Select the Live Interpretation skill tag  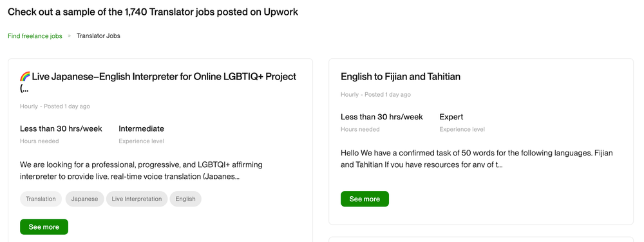[x=137, y=199]
